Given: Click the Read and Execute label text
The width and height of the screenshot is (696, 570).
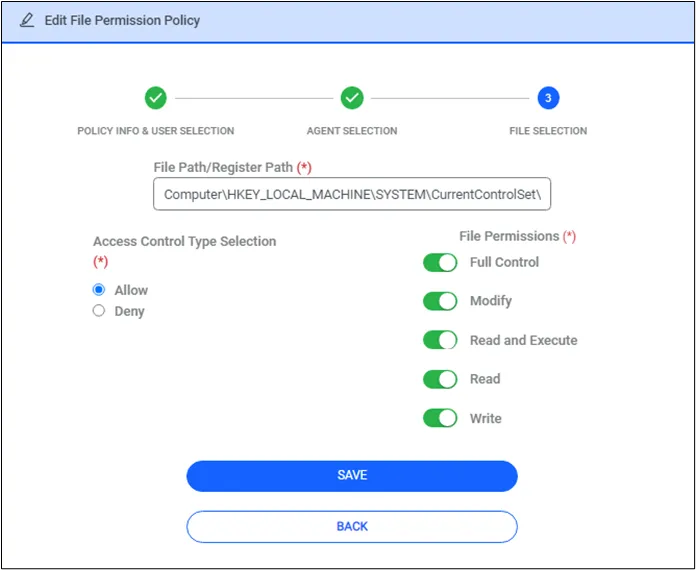Looking at the screenshot, I should point(524,340).
